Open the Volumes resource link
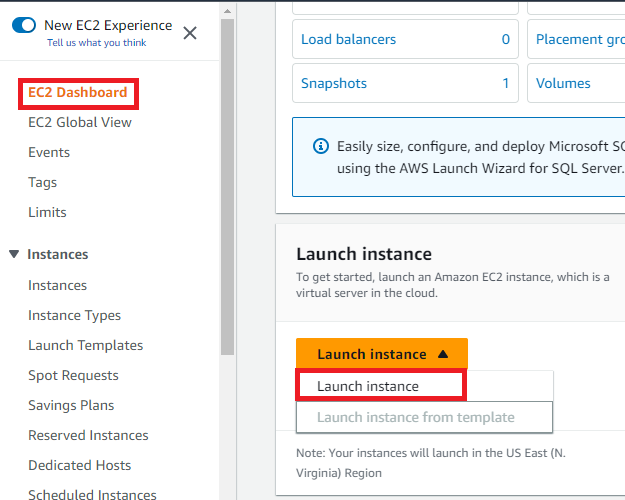Screen dimensions: 625x500 (563, 84)
